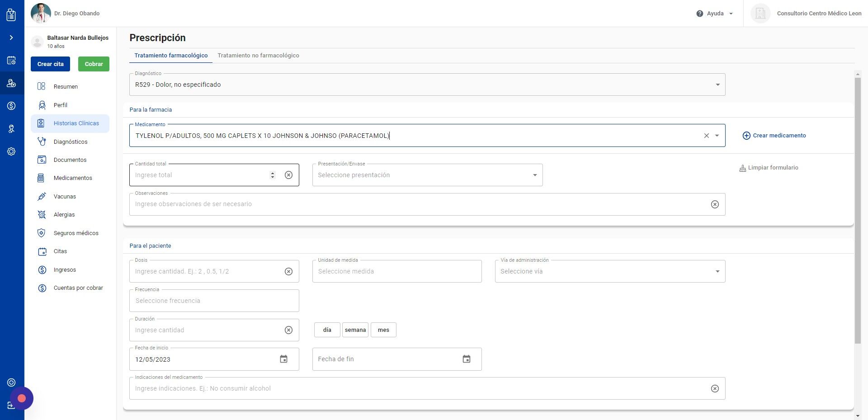Image resolution: width=868 pixels, height=420 pixels.
Task: Open Diagnósticos using stethoscope icon
Action: (x=42, y=142)
